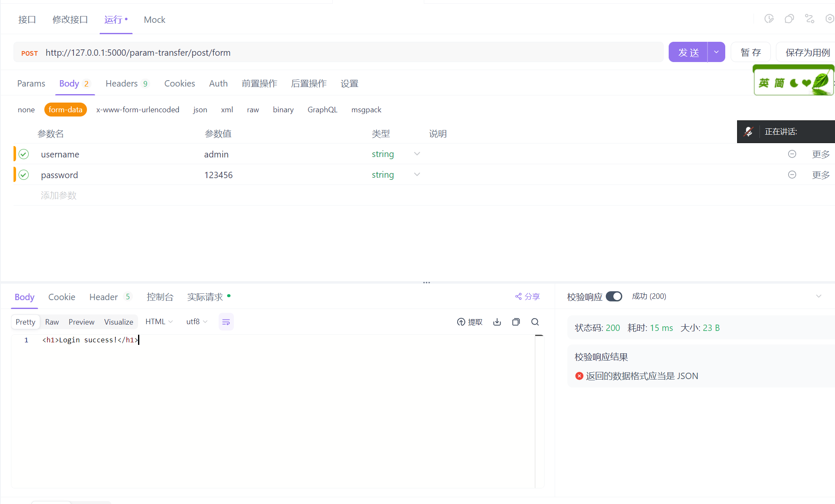Click the 发送 send button
Image resolution: width=835 pixels, height=504 pixels.
[688, 52]
